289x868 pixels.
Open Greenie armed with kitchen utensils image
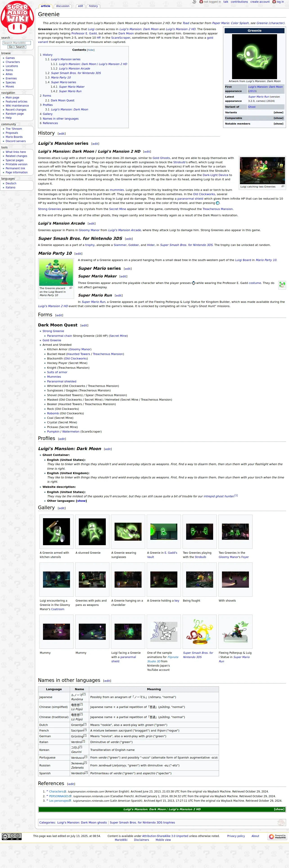coord(56,531)
